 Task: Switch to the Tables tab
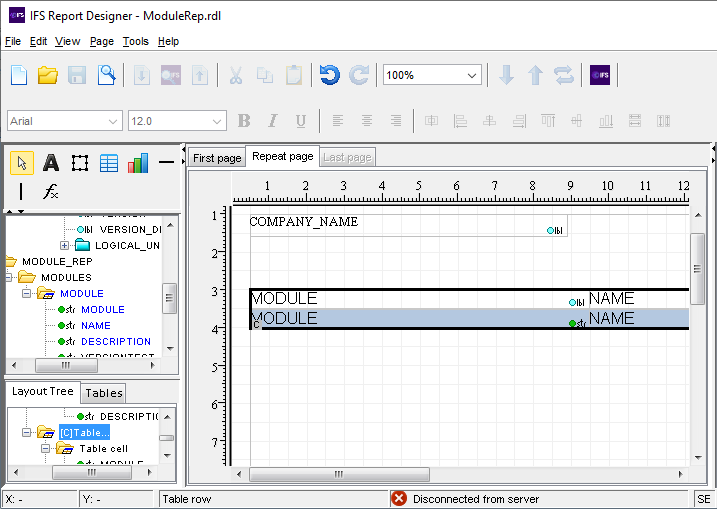(x=104, y=393)
